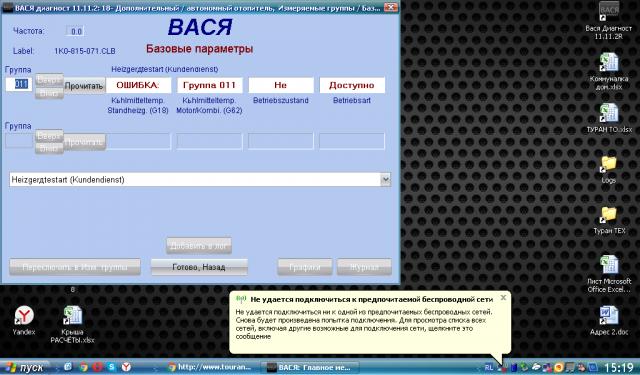
Task: Open the Yandex browser desktop shortcut
Action: coord(24,321)
